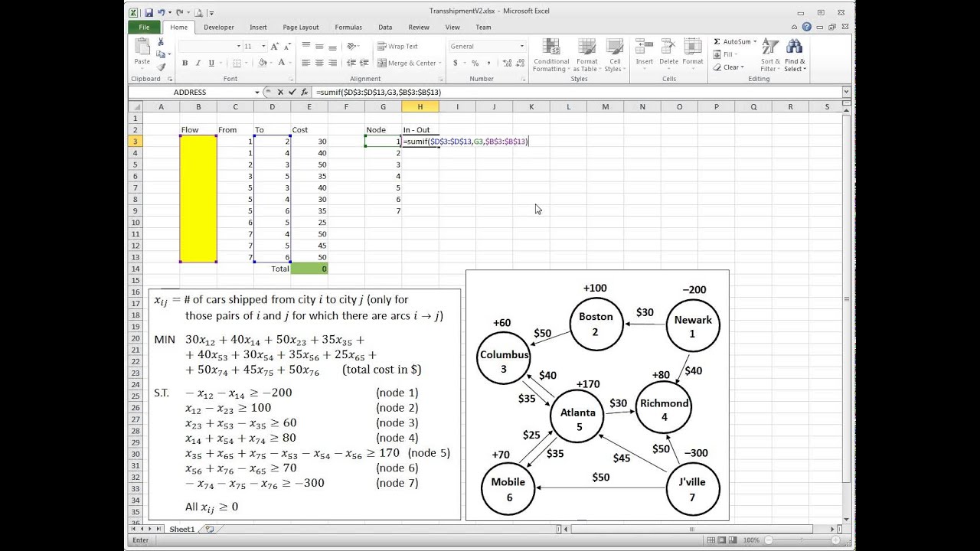The image size is (980, 551).
Task: Select column H header
Action: coord(420,106)
